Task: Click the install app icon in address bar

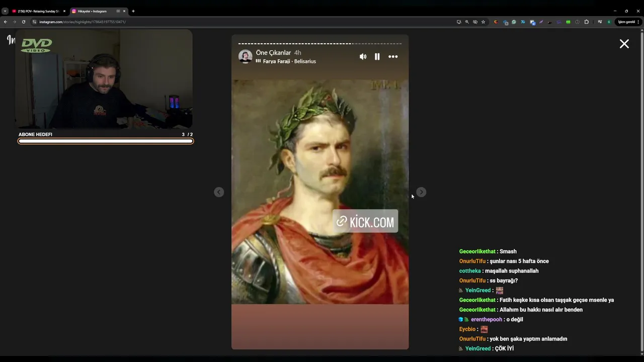Action: coord(459,22)
